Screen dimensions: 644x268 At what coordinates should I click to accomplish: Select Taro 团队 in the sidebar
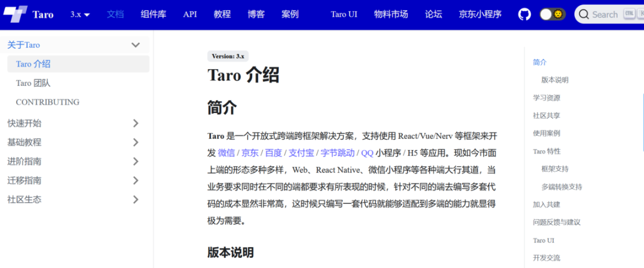pos(33,83)
